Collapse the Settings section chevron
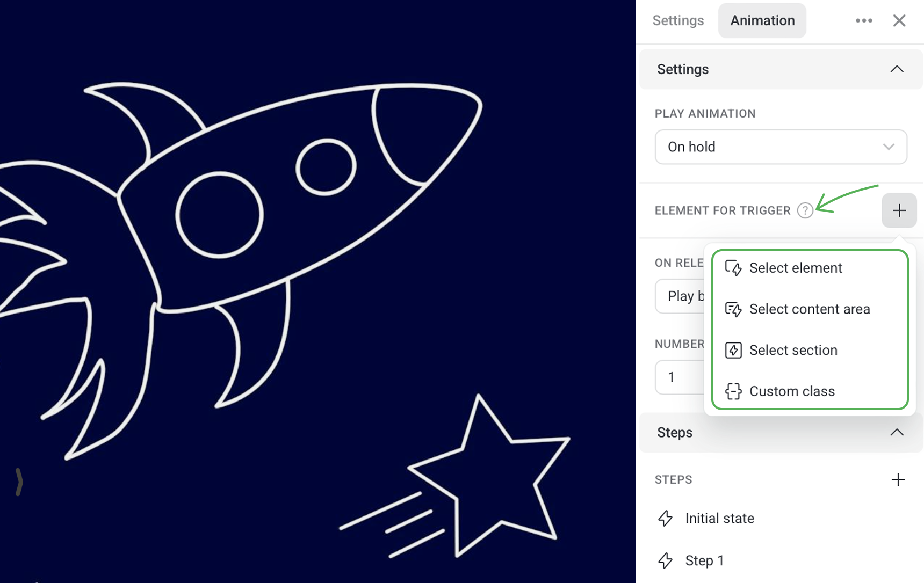 click(897, 69)
